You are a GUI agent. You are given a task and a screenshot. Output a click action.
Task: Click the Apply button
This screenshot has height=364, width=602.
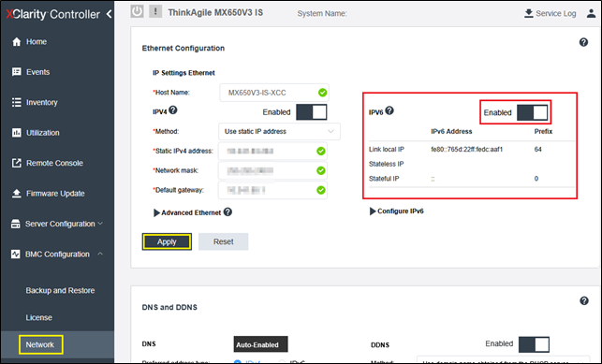click(x=167, y=241)
